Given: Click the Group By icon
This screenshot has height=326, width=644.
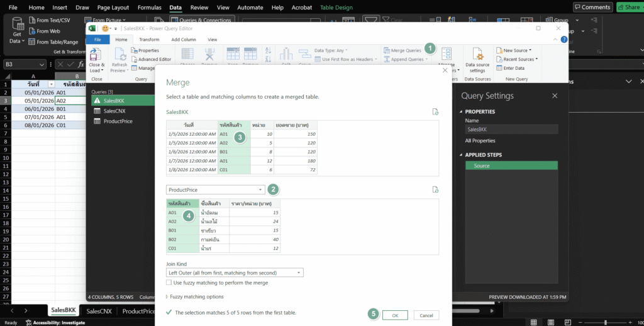Looking at the screenshot, I should pos(305,54).
